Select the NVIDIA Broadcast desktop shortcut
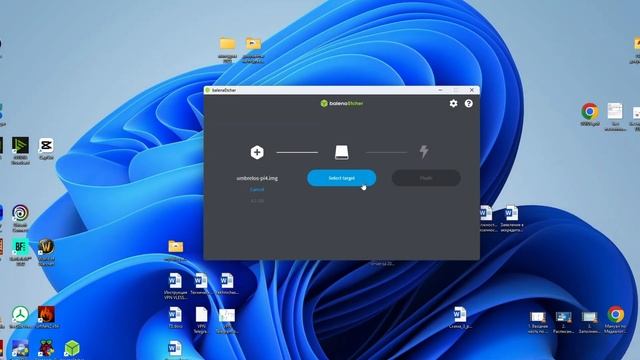This screenshot has height=360, width=640. pos(20,151)
